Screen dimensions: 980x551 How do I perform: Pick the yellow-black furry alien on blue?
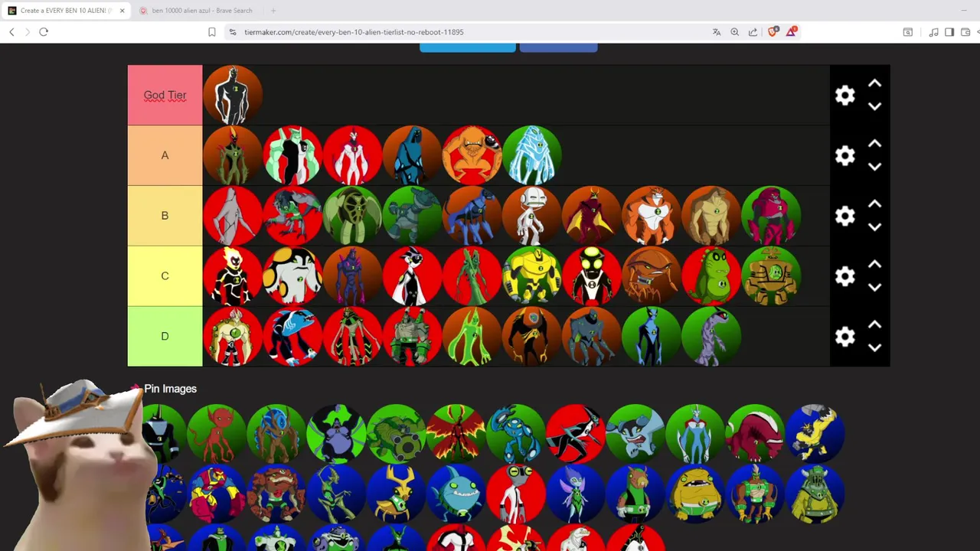click(815, 434)
